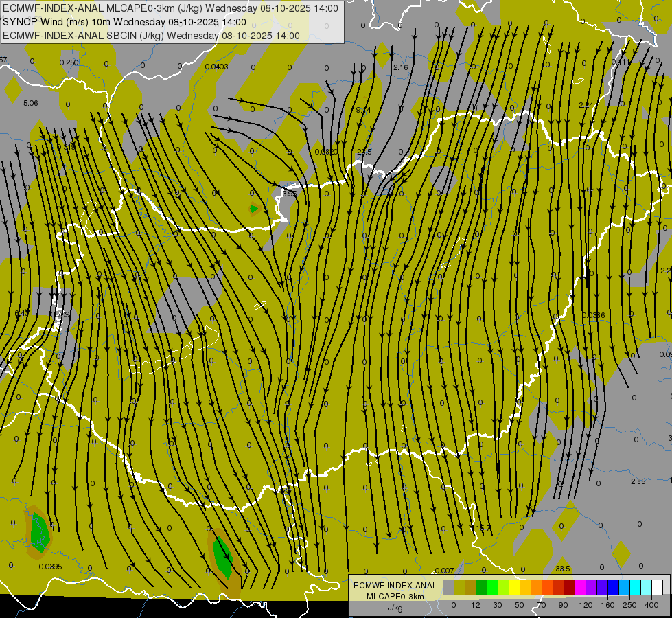Click the 2.85 value on the gray area

point(638,481)
